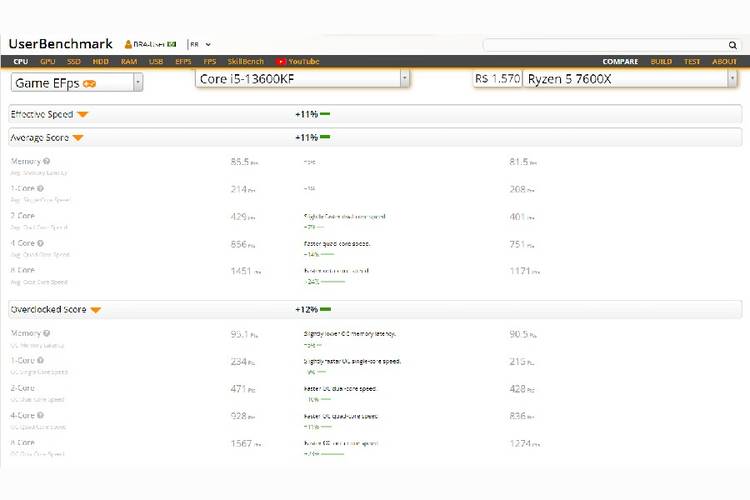Open the BUILD menu item
This screenshot has width=750, height=500.
(661, 61)
